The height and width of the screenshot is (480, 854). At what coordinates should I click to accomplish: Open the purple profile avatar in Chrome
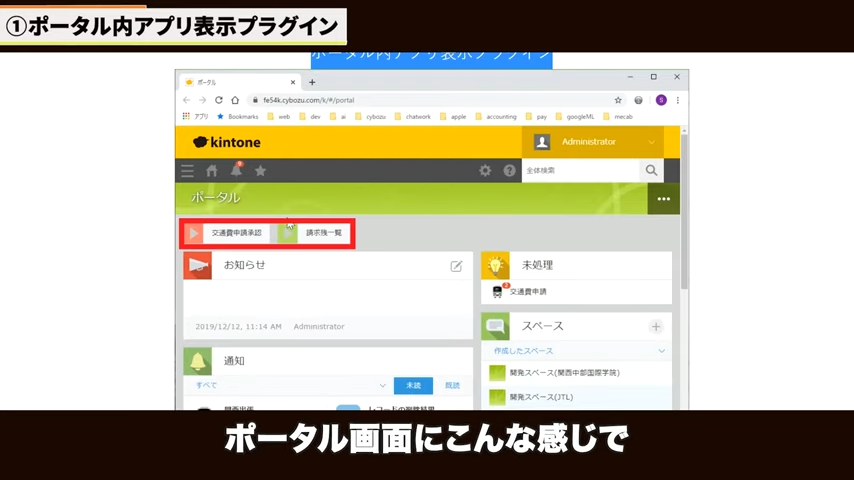pyautogui.click(x=661, y=100)
